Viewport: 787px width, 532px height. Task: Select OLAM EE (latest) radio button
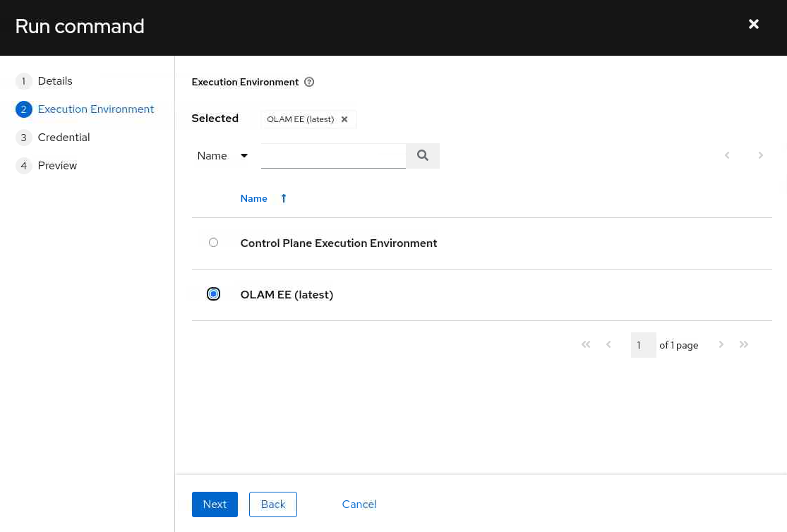click(213, 294)
